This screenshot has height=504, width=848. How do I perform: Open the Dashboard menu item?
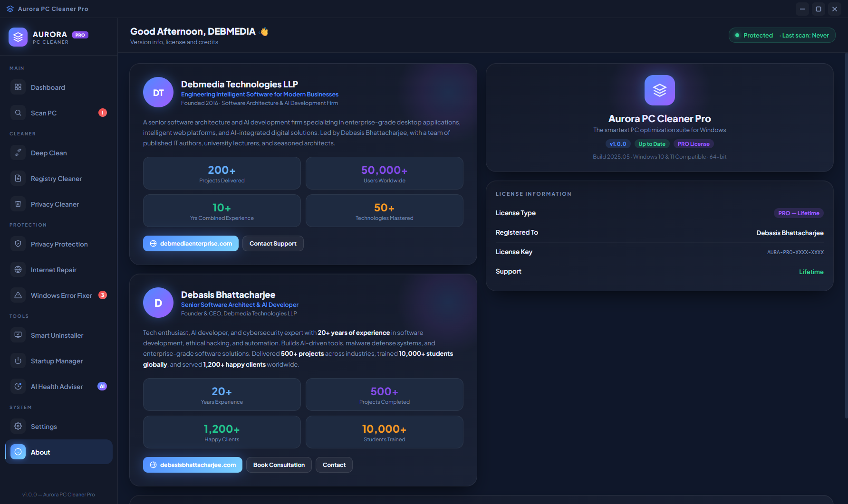59,87
